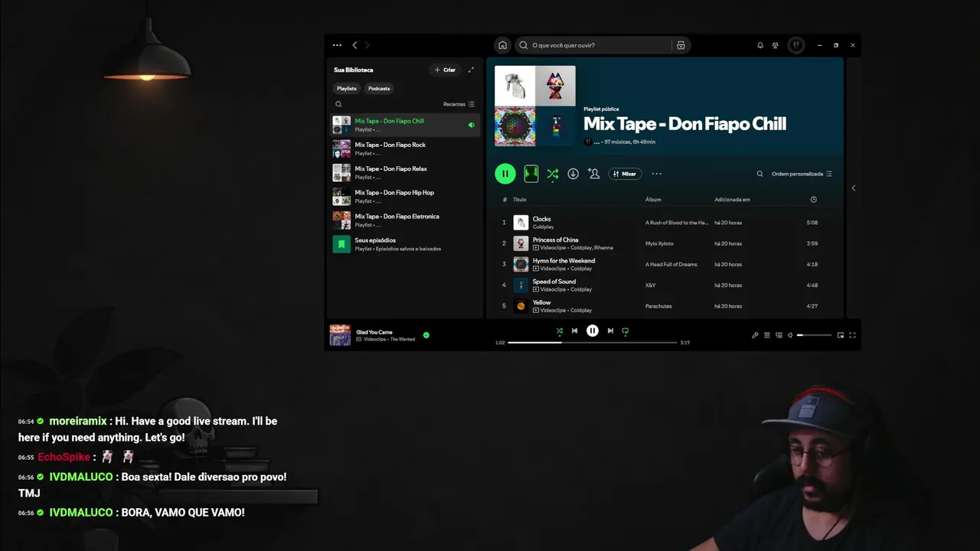Invite collaborators with add-person icon
This screenshot has width=980, height=551.
click(593, 174)
